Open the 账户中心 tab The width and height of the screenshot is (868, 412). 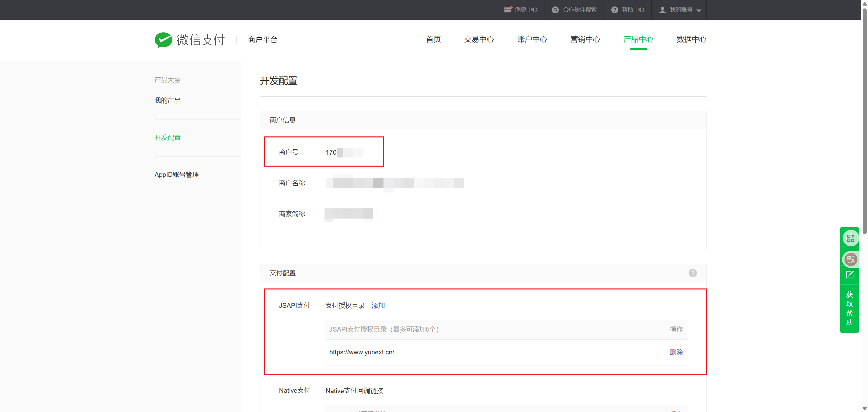click(532, 39)
